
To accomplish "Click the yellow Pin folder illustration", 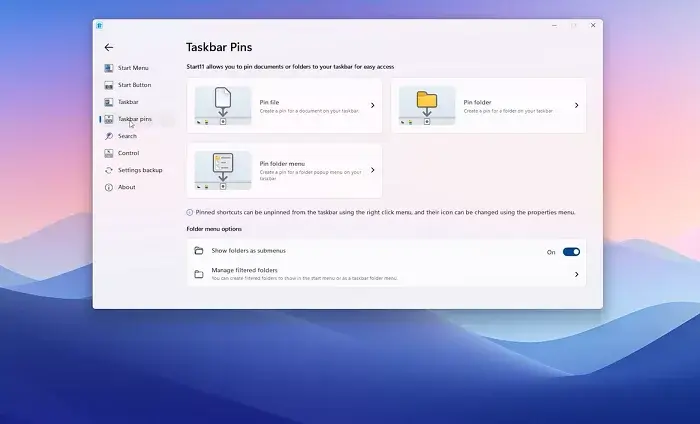I will click(x=427, y=105).
